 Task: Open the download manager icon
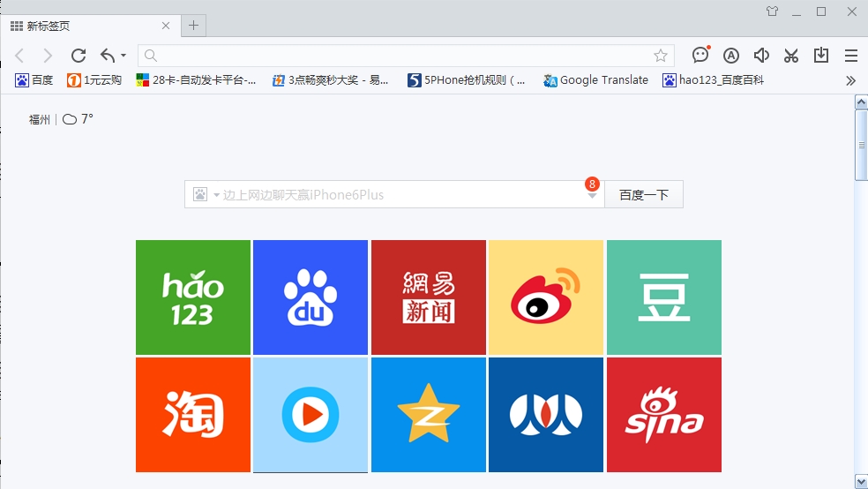click(820, 56)
